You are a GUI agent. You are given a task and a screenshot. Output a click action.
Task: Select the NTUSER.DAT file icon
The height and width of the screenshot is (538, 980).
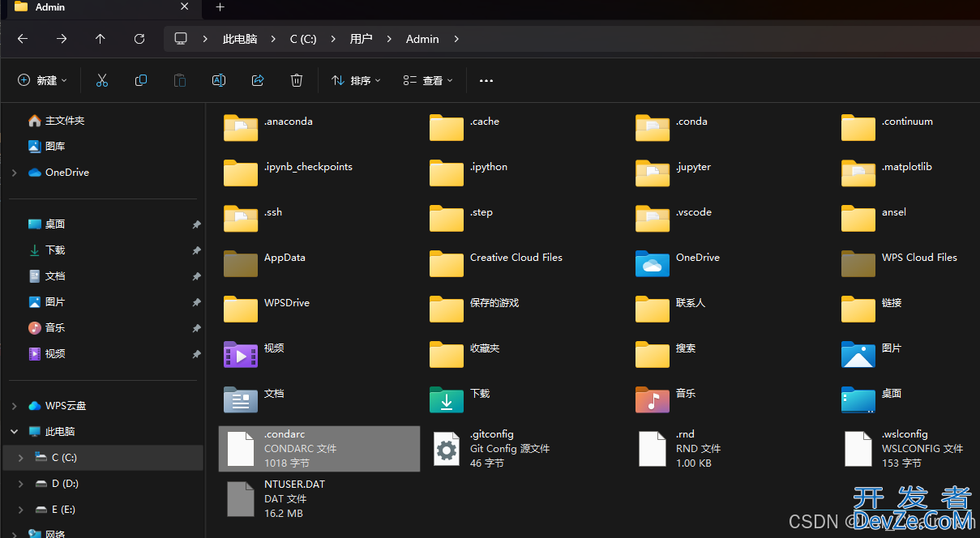pyautogui.click(x=241, y=498)
